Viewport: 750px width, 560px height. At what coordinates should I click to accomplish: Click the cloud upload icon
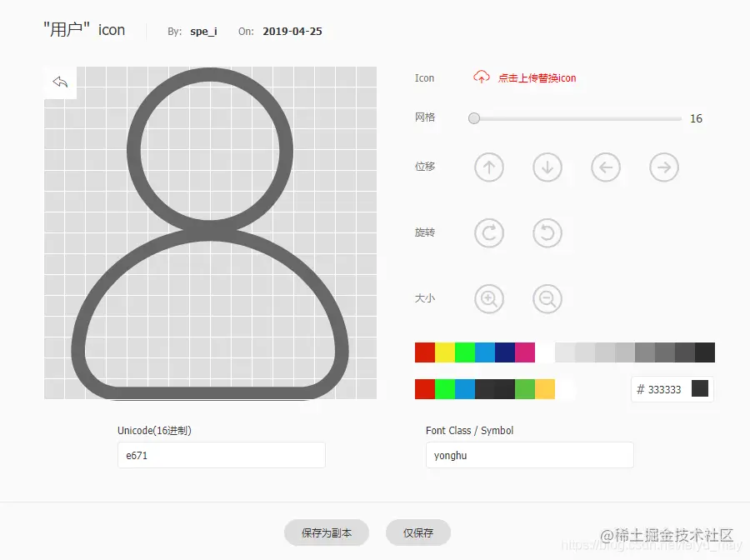click(481, 77)
